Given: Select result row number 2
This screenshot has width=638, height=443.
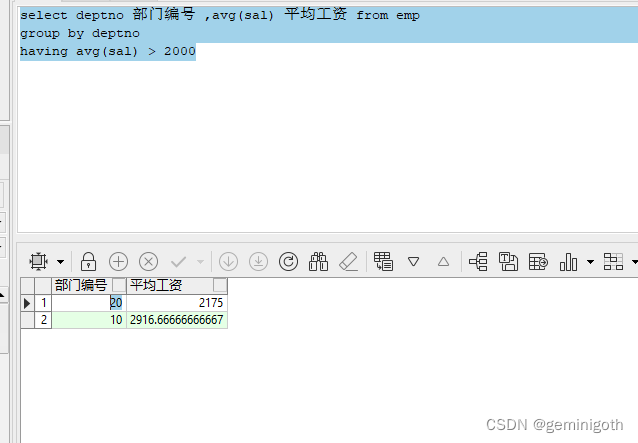Looking at the screenshot, I should coord(43,320).
